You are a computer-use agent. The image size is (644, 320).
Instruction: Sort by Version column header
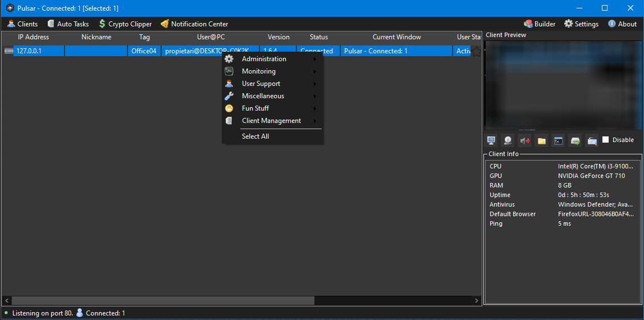point(278,37)
